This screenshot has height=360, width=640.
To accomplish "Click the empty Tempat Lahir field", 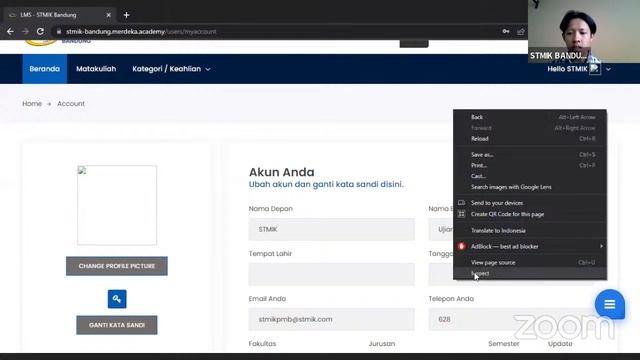I will pos(331,274).
